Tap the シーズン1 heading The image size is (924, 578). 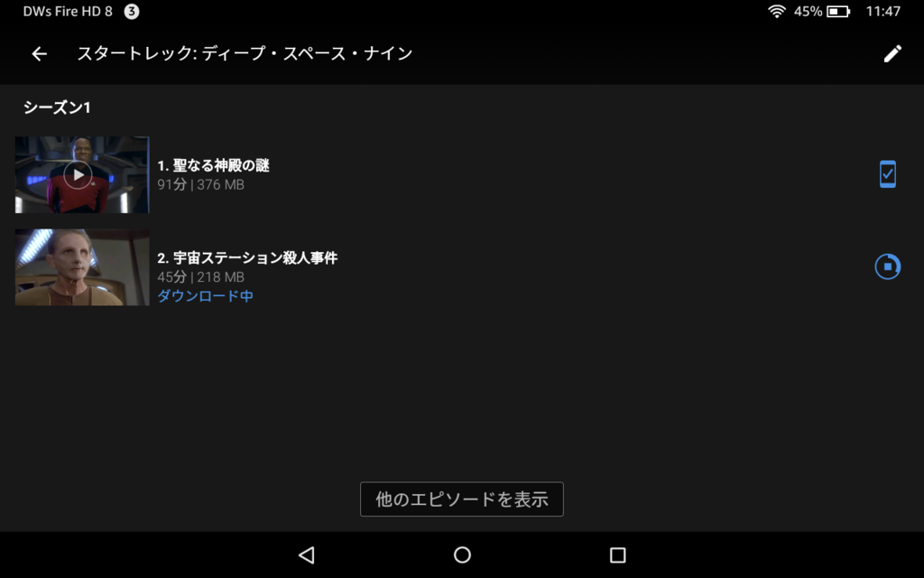(x=57, y=107)
